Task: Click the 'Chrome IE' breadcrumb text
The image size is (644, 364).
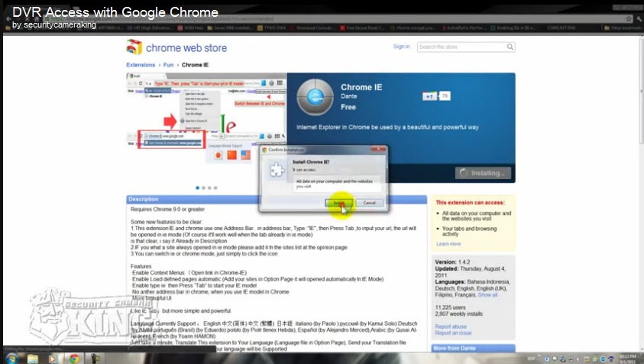Action: click(x=195, y=65)
